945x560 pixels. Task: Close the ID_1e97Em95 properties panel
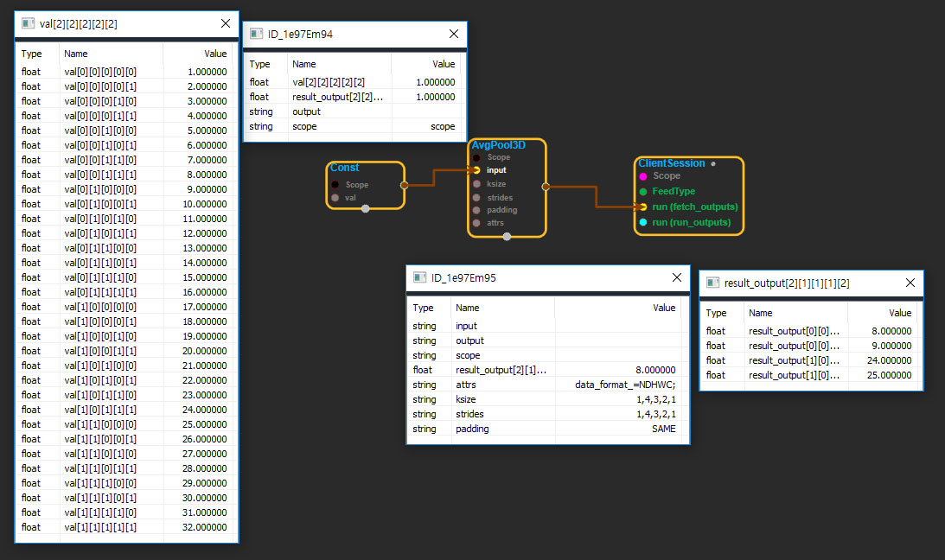(677, 278)
